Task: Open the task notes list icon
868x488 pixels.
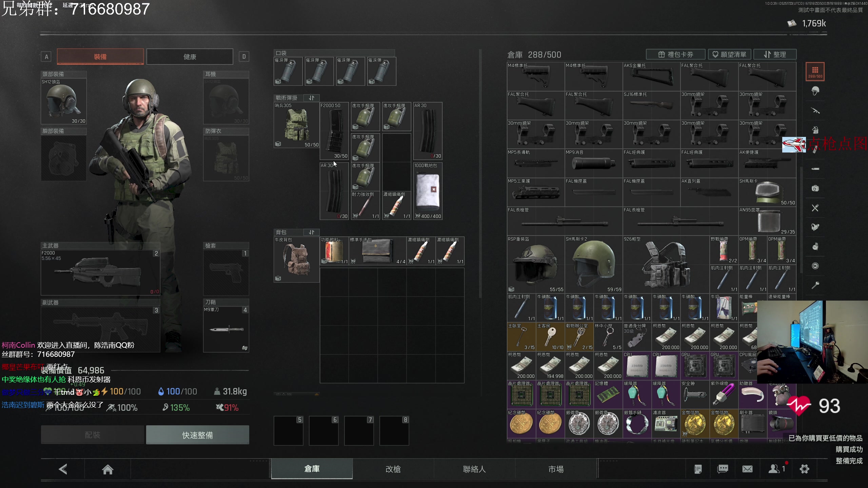Action: [698, 469]
